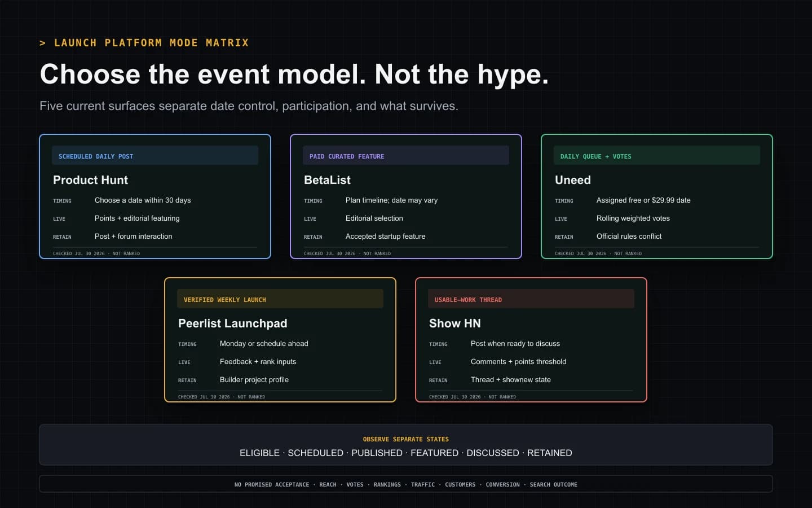Viewport: 812px width, 508px height.
Task: Click LIVE label in BetaList card
Action: click(x=310, y=219)
